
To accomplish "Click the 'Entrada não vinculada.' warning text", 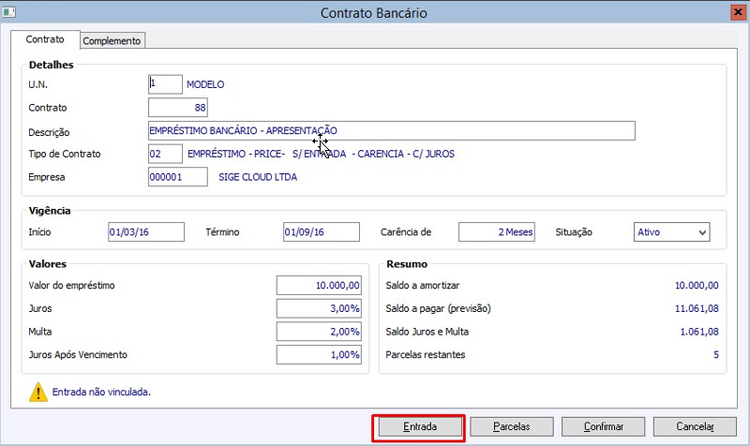I will pyautogui.click(x=101, y=392).
